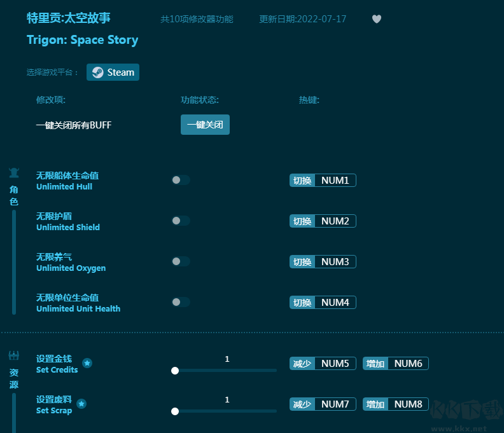Enable Unlimited Unit Health toggle

180,302
